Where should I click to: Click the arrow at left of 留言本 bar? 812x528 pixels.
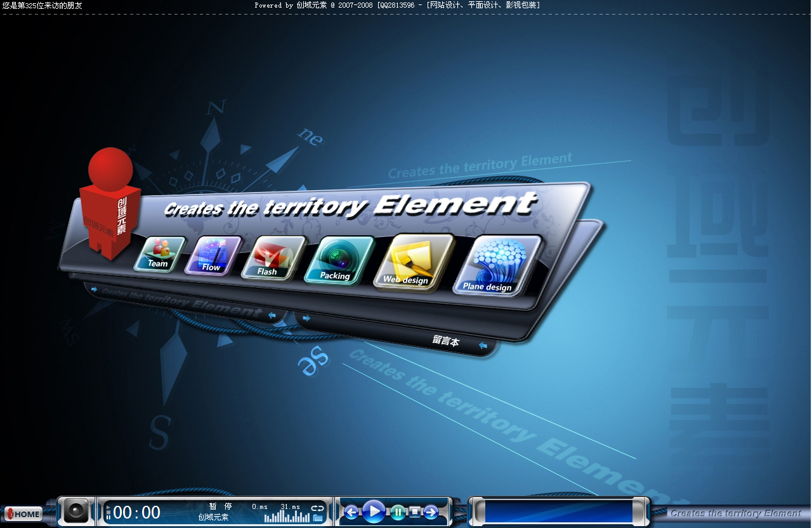[x=306, y=319]
